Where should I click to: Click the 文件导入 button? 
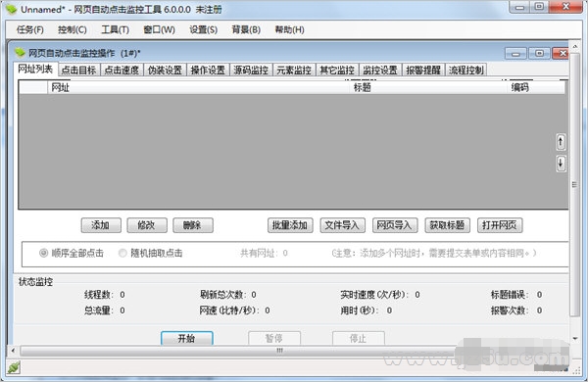[x=342, y=225]
